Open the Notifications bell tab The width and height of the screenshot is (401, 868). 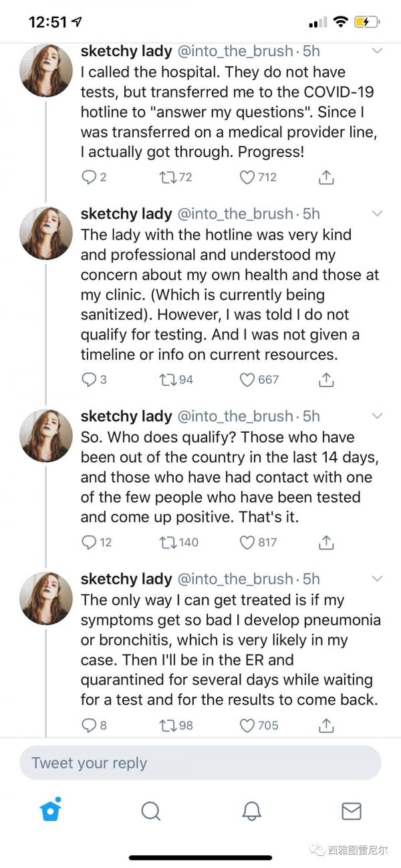click(x=251, y=811)
